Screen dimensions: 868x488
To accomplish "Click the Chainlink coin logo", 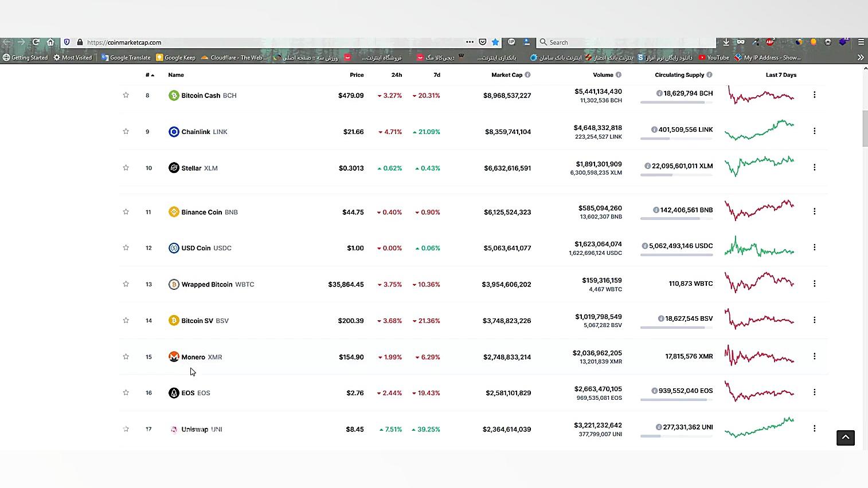I will pos(174,132).
